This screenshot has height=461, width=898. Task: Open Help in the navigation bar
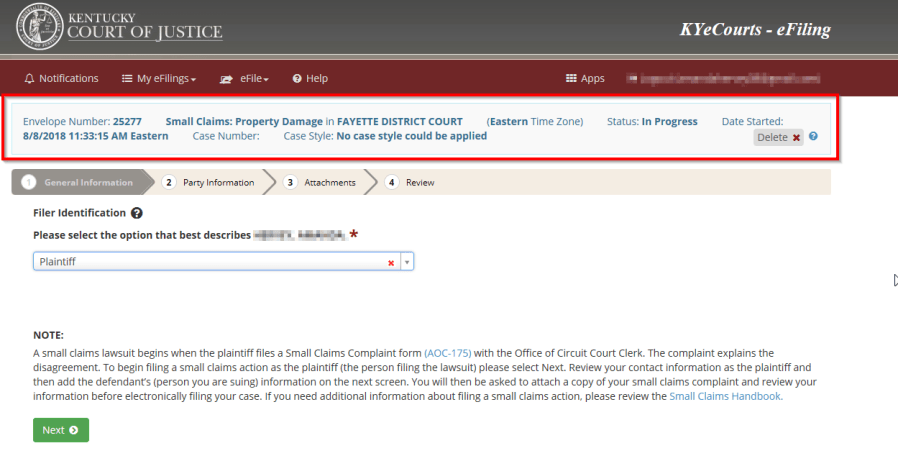pos(308,78)
